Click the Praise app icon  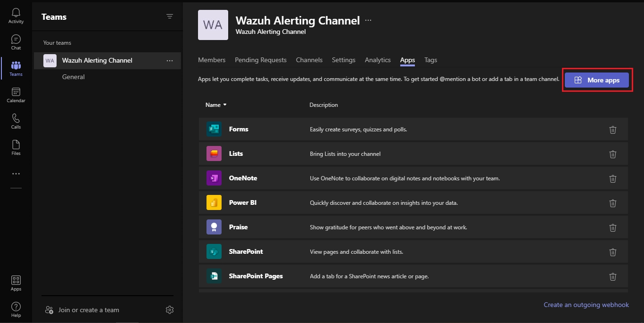point(214,227)
